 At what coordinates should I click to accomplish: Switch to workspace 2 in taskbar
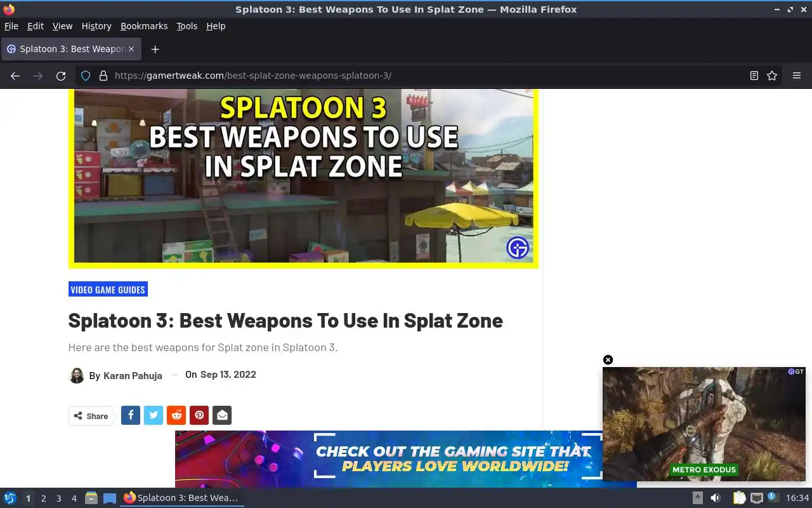point(43,498)
